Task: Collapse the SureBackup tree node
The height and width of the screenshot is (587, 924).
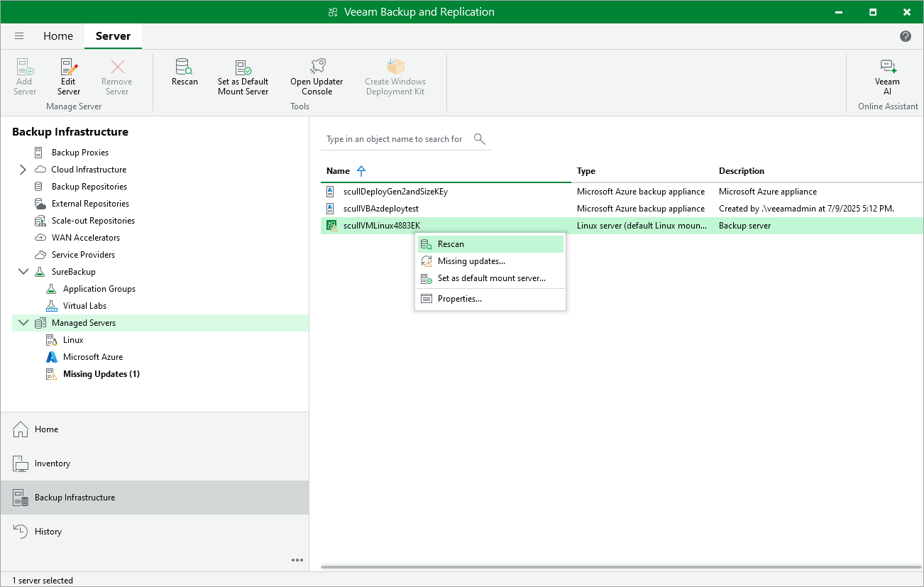Action: tap(23, 272)
